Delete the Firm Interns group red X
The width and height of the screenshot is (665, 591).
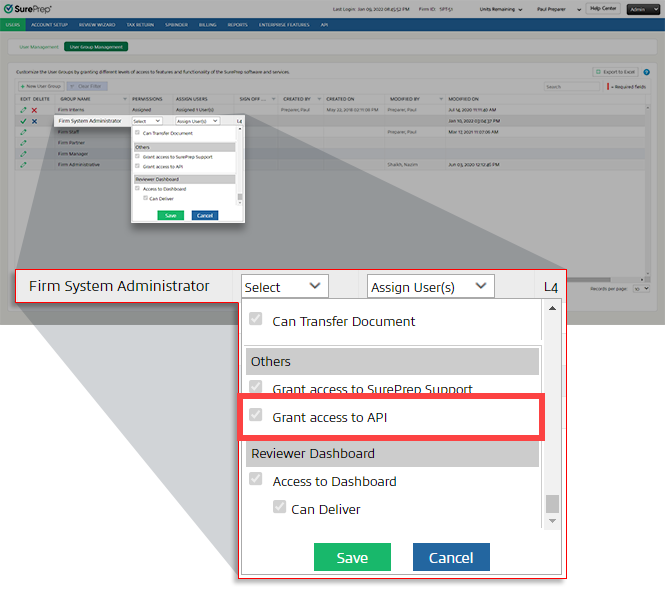pos(34,110)
